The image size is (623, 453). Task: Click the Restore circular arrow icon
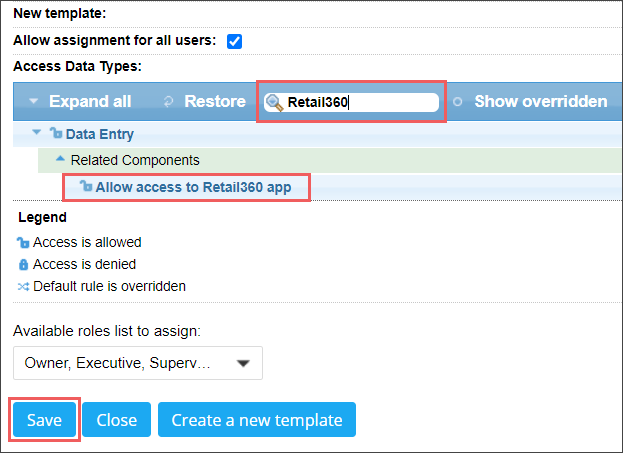coord(169,102)
